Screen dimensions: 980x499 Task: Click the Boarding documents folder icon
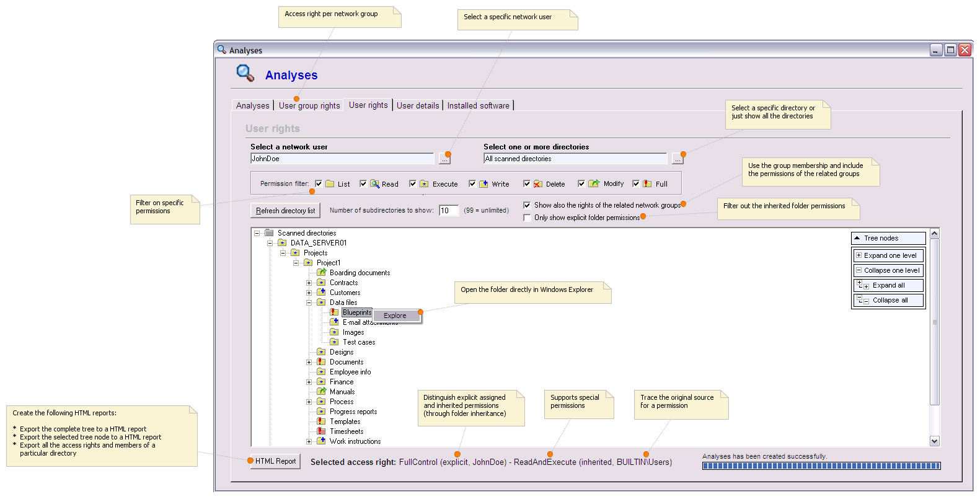[x=321, y=273]
